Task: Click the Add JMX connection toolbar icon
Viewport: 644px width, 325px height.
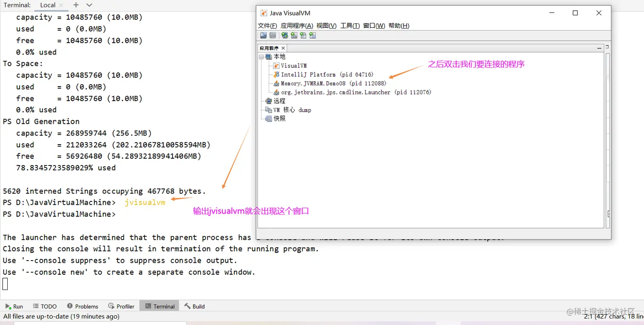Action: point(294,35)
